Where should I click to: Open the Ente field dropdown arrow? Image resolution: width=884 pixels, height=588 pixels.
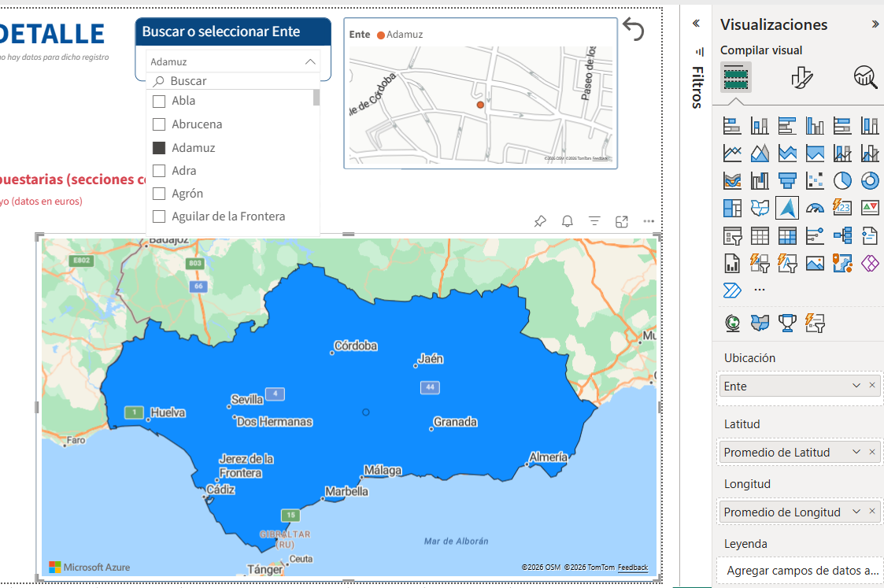[856, 386]
